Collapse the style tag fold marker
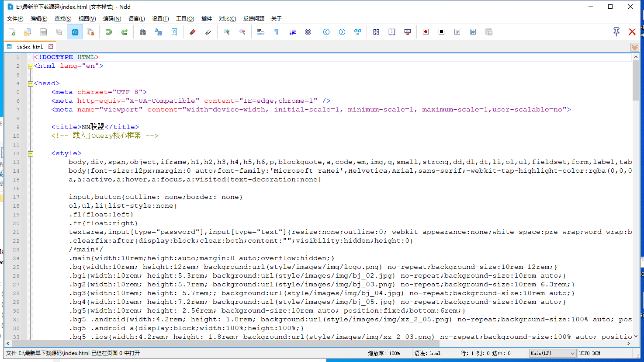Screen dimensions: 644x362 31,154
